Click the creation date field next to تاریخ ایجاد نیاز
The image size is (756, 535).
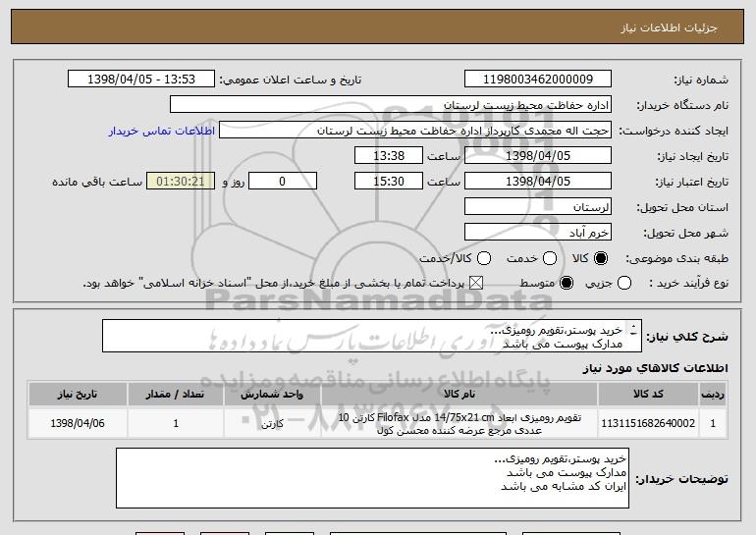[x=538, y=156]
